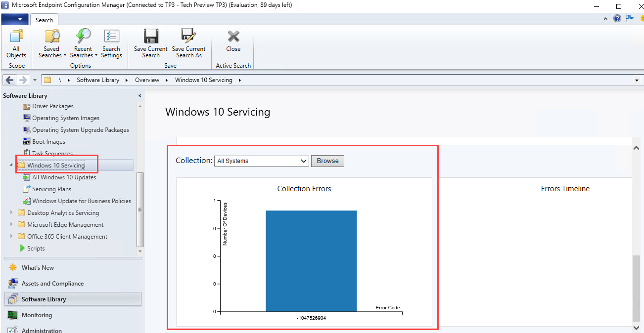The image size is (644, 333).
Task: Click the main pane scroll-down arrow
Action: [637, 327]
